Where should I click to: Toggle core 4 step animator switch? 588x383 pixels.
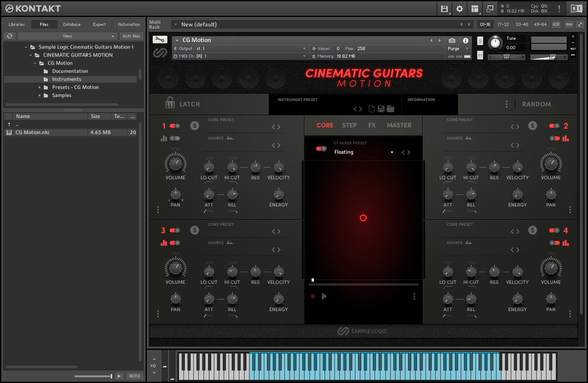(555, 243)
